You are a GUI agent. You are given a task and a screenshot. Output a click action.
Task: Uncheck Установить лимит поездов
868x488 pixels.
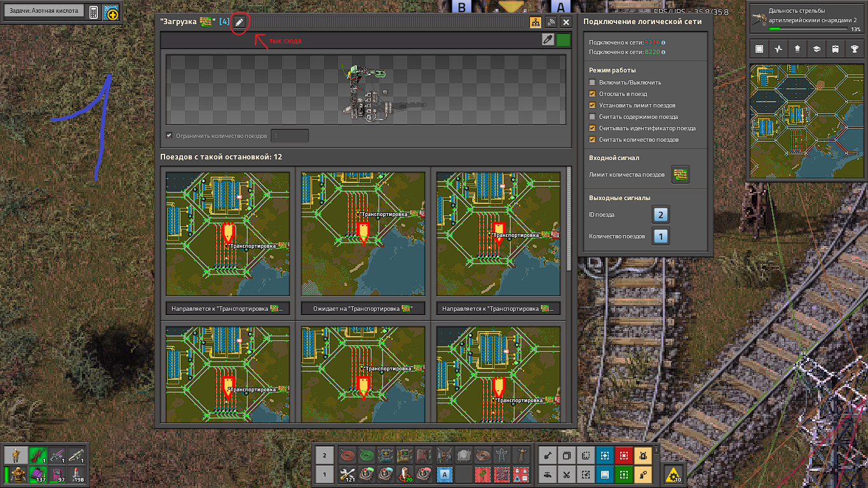click(593, 105)
